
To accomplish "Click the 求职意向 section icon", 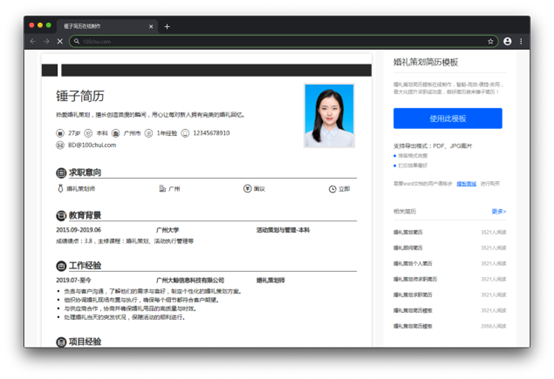I will pyautogui.click(x=61, y=173).
